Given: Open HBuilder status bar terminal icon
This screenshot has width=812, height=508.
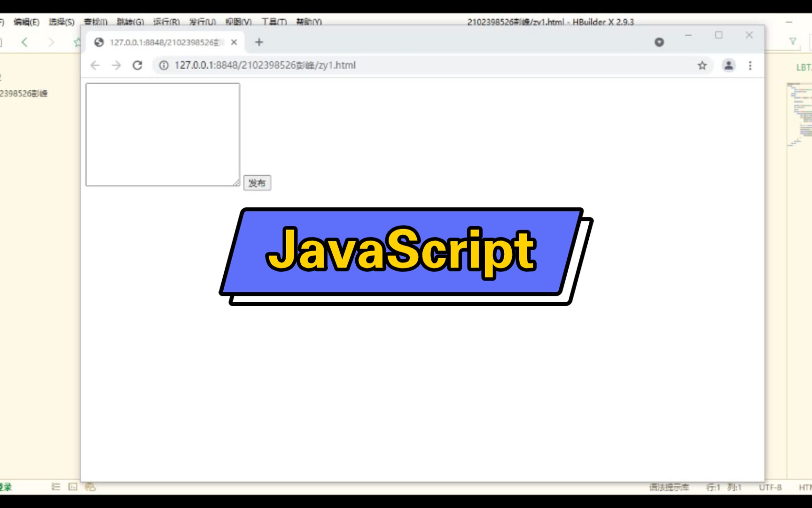Looking at the screenshot, I should (73, 487).
